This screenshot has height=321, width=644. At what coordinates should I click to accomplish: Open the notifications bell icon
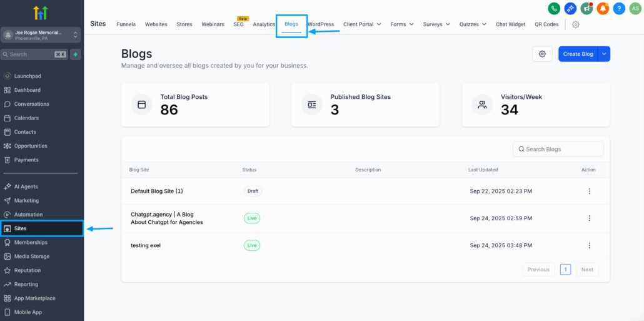click(x=603, y=9)
